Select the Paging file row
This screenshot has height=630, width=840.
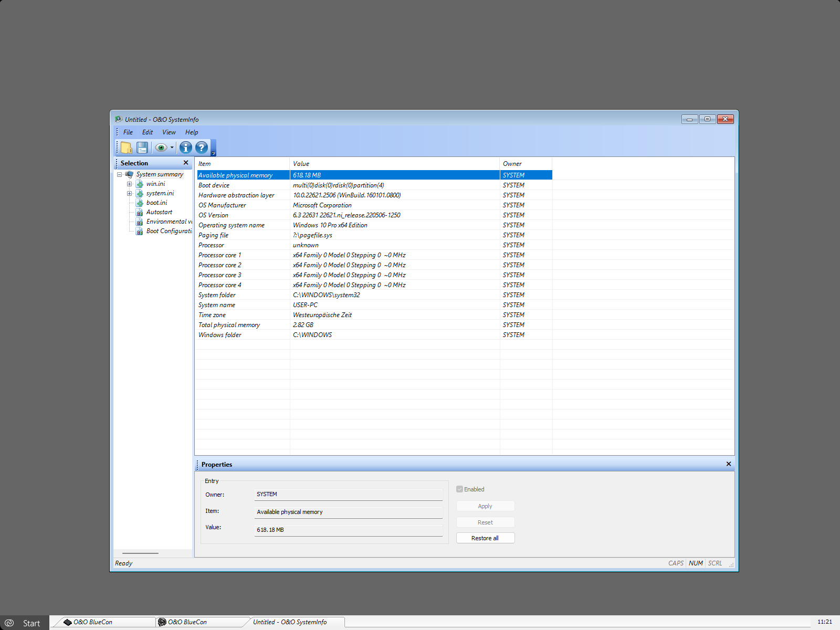click(374, 235)
